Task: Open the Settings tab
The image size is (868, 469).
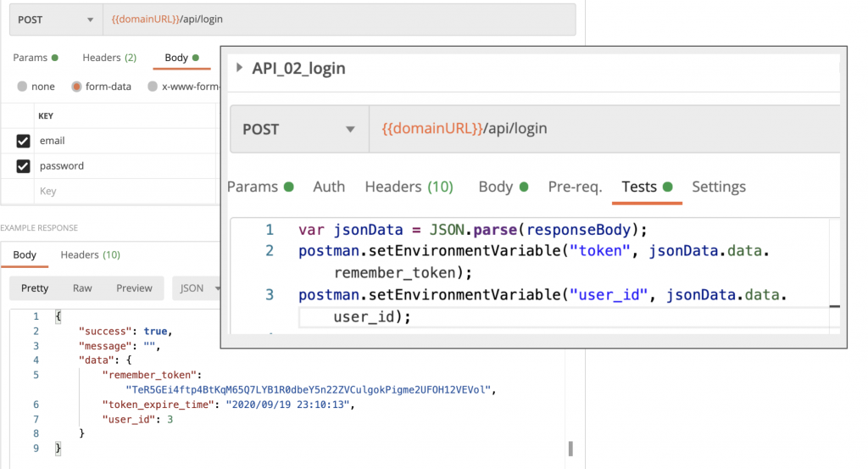Action: click(x=719, y=187)
